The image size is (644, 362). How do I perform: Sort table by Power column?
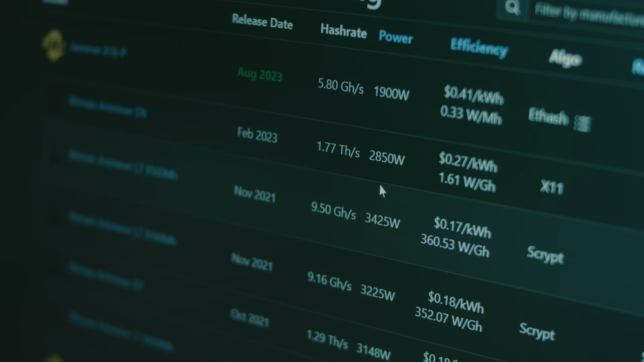pos(395,37)
